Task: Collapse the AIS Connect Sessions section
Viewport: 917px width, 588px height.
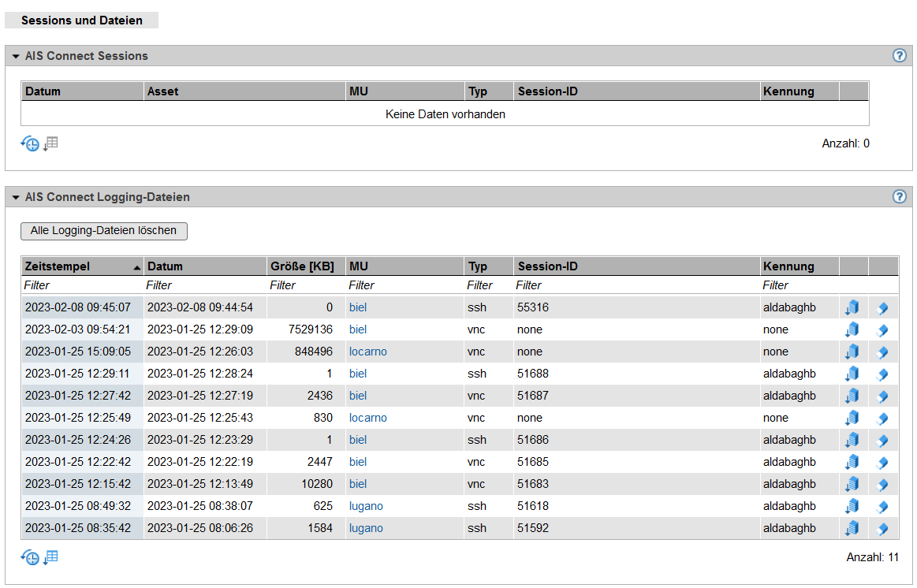Action: coord(15,57)
